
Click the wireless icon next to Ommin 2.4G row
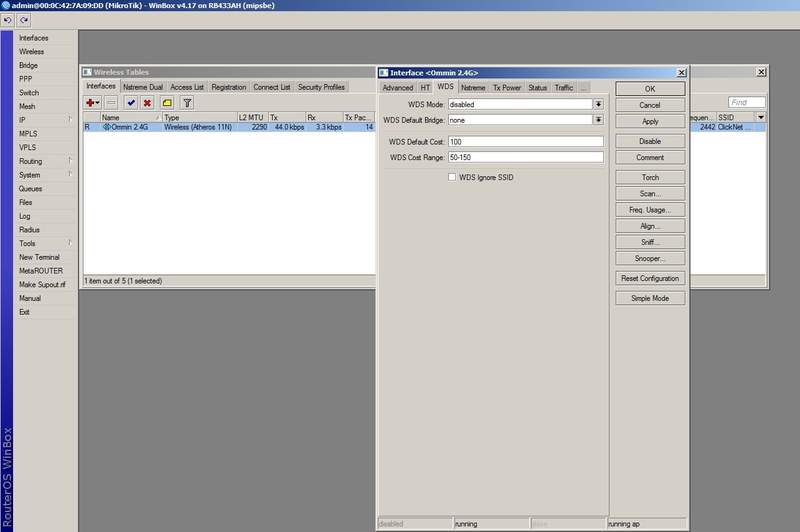coord(107,127)
